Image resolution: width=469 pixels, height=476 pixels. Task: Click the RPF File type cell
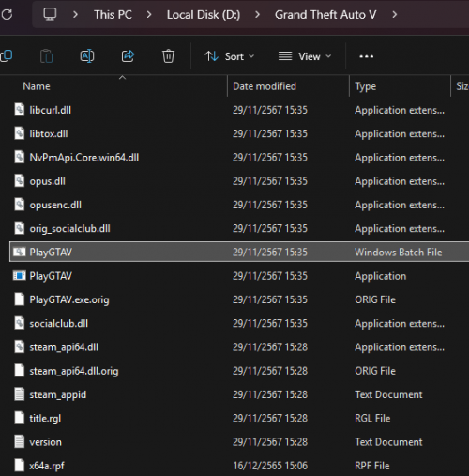point(372,466)
